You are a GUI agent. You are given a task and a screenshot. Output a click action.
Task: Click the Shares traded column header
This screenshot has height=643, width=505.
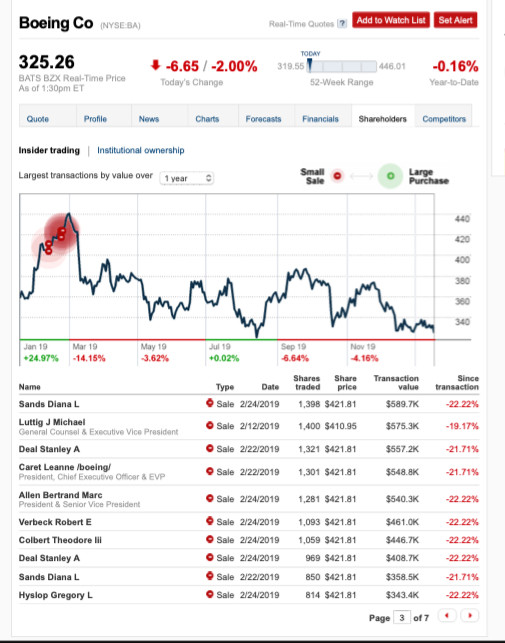(306, 383)
